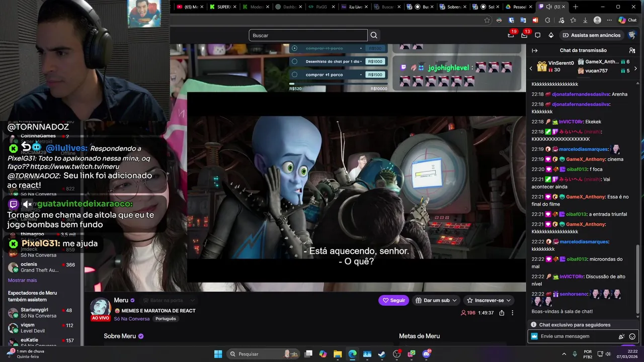Image resolution: width=644 pixels, height=362 pixels.
Task: Open the chat community users icon
Action: [x=632, y=50]
